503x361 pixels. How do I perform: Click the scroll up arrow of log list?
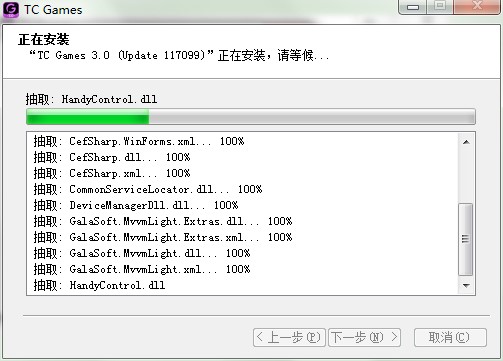(x=466, y=142)
